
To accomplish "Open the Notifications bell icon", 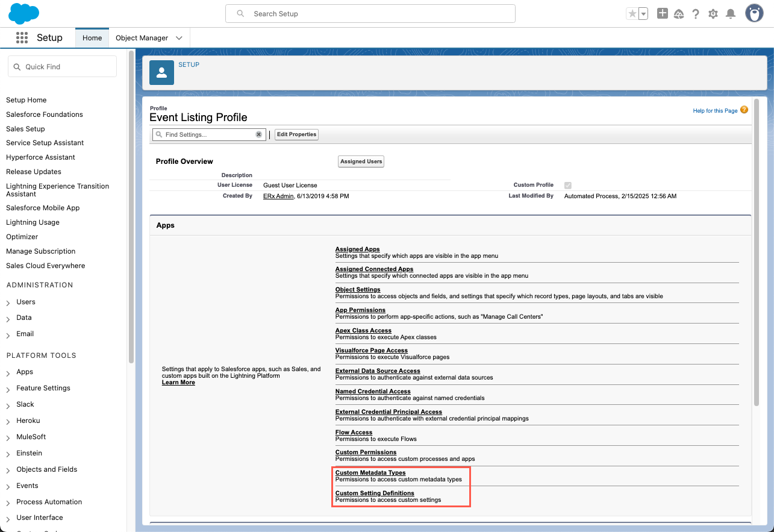I will 731,14.
